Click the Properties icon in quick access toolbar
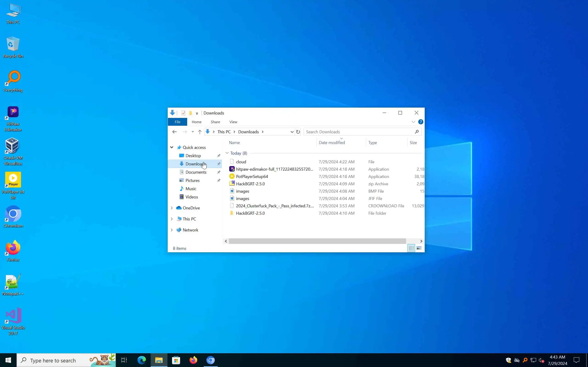This screenshot has height=367, width=588. click(184, 113)
